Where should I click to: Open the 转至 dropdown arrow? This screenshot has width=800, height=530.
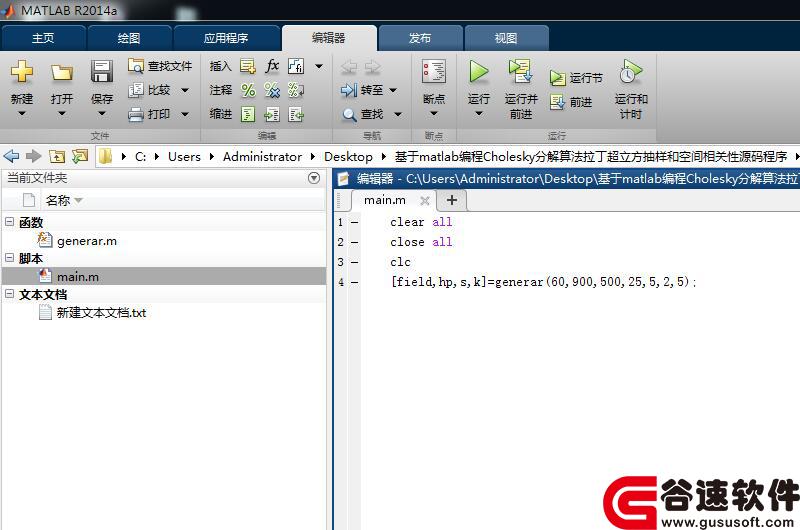[x=393, y=90]
